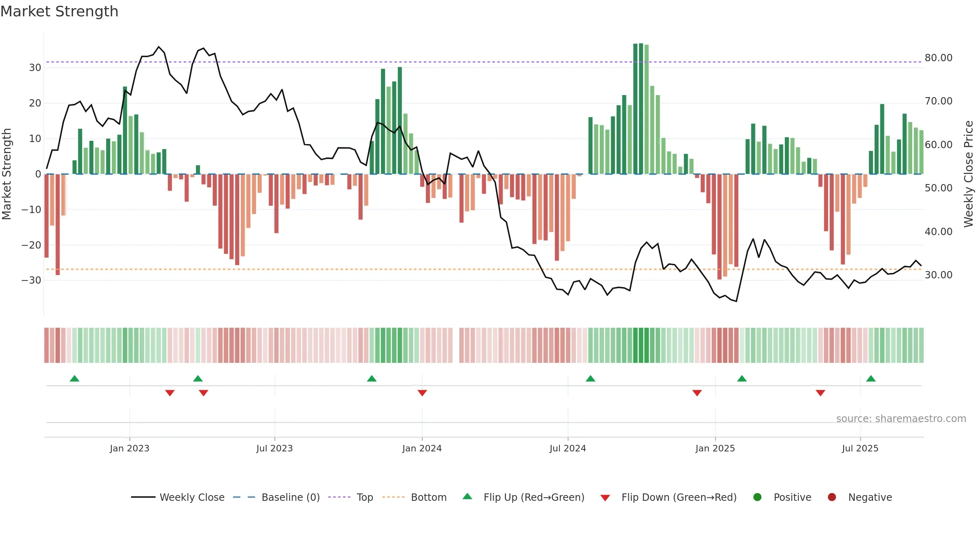
Task: Toggle the Negative legend entry
Action: (860, 497)
